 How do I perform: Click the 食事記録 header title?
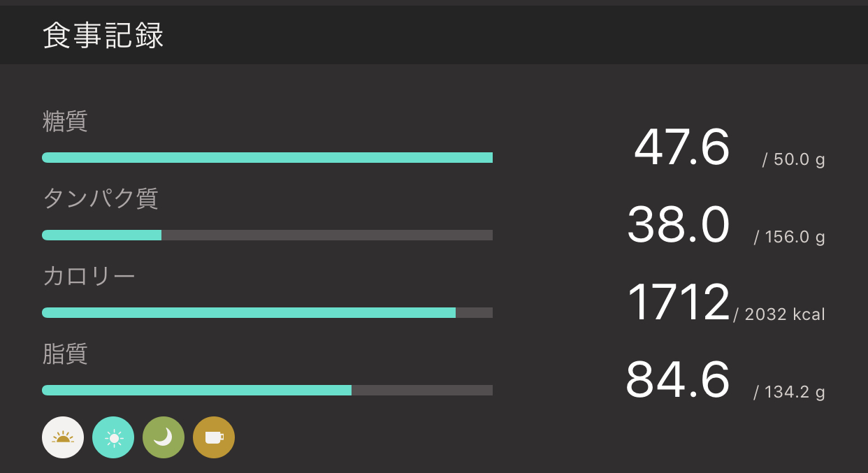tap(103, 36)
